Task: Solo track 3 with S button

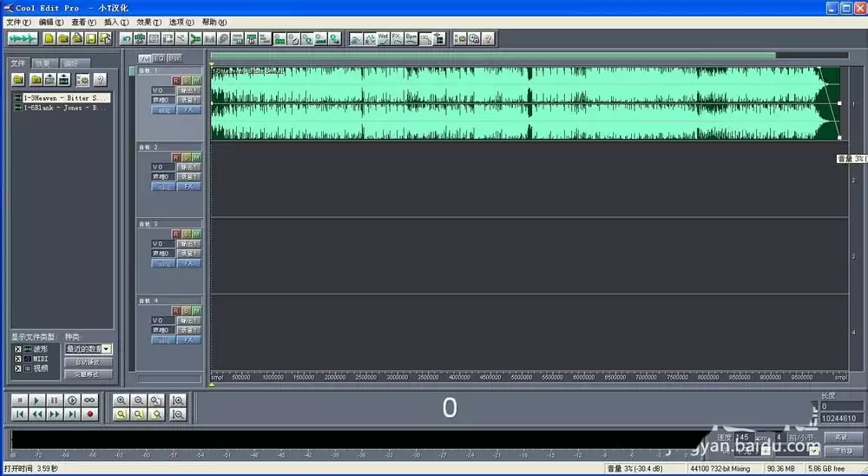Action: click(186, 234)
